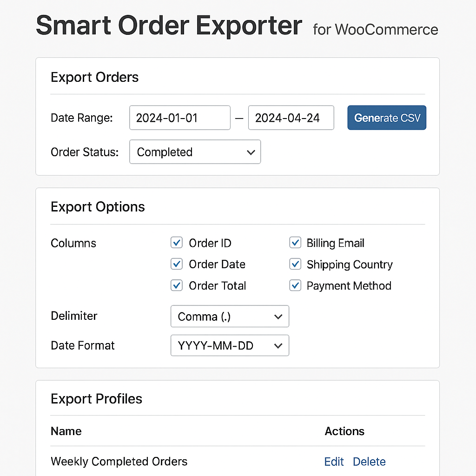Disable the Payment Method checkbox
Viewport: 476px width, 476px height.
[x=295, y=285]
